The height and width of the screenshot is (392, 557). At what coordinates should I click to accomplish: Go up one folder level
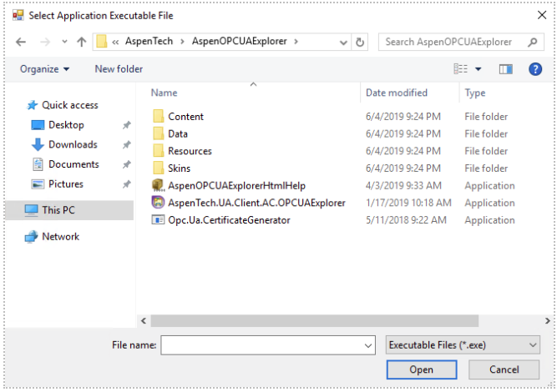(x=81, y=42)
